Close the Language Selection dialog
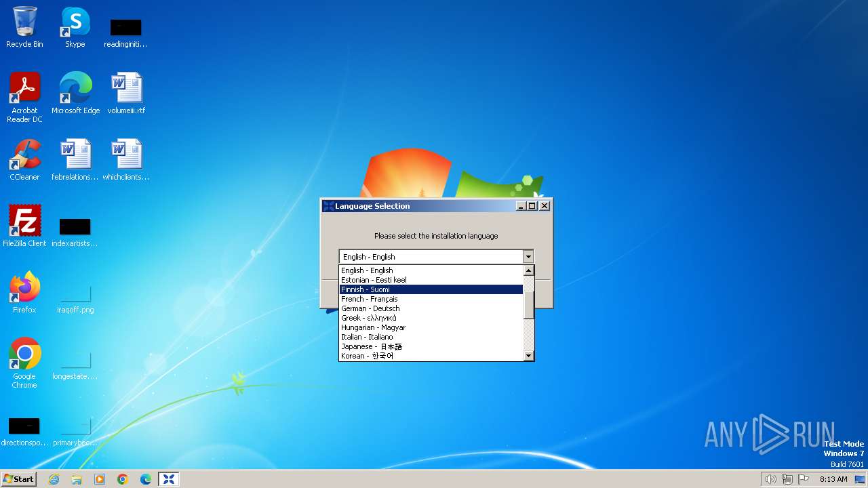The height and width of the screenshot is (488, 868). coord(544,206)
